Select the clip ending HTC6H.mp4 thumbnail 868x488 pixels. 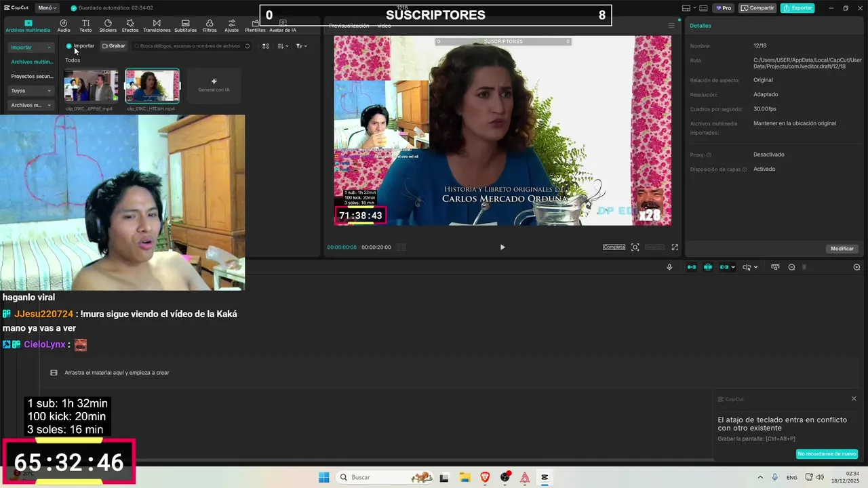tap(153, 86)
